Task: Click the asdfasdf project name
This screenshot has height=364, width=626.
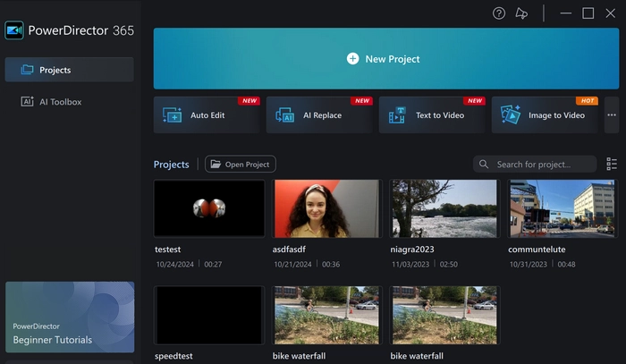Action: click(x=289, y=250)
